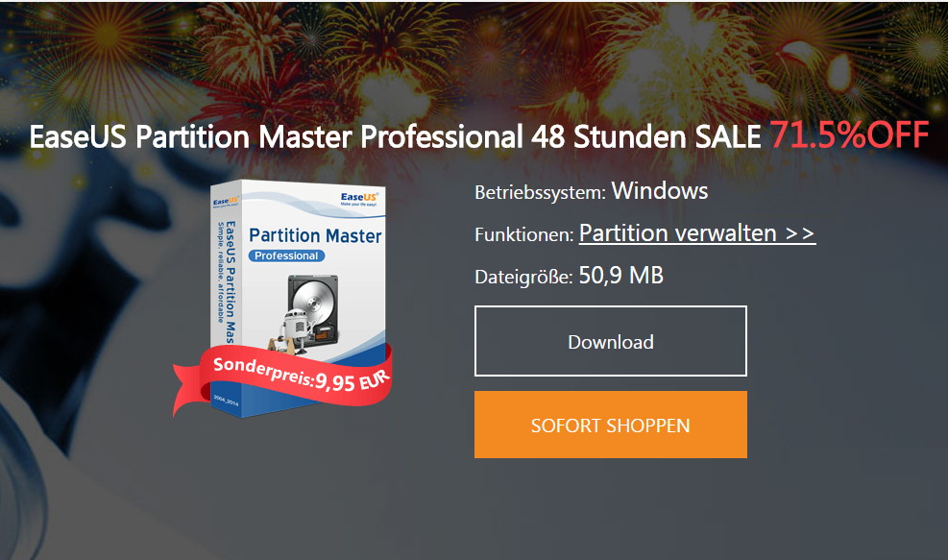
Task: Click the red Sonderpreis 9,95 EUR ribbon
Action: coord(284,377)
